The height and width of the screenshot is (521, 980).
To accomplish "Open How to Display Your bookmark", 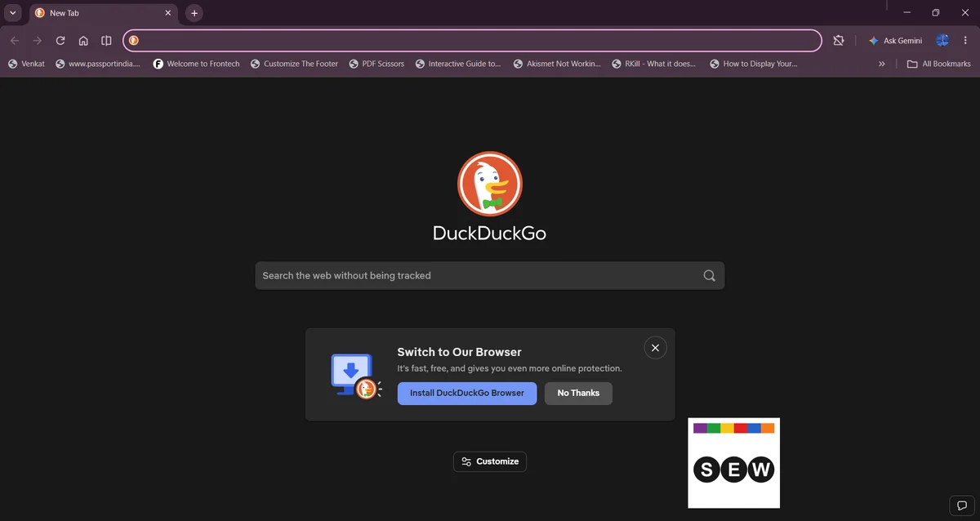I will [754, 64].
